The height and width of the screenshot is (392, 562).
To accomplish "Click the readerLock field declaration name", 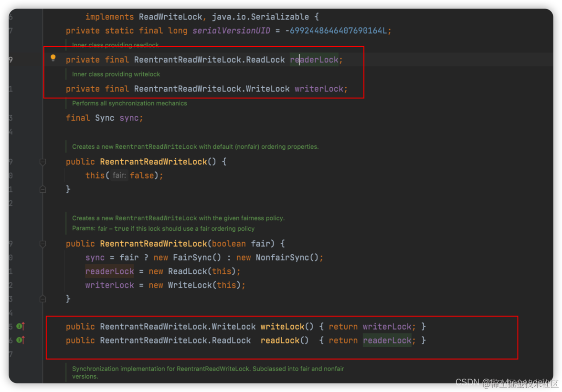I will pos(314,60).
